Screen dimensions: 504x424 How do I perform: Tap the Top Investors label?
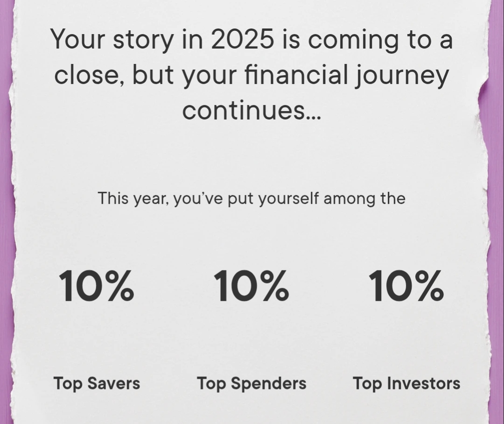(406, 383)
